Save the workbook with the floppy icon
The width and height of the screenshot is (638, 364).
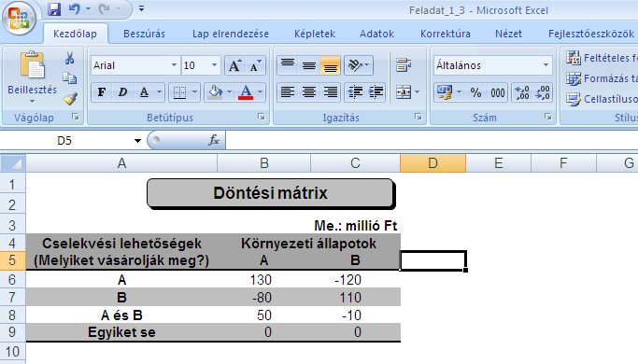53,9
